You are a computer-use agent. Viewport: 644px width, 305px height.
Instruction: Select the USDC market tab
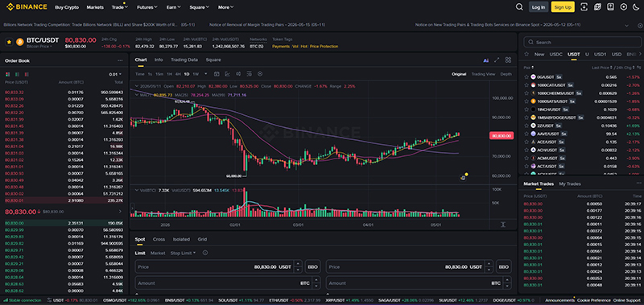(x=555, y=54)
